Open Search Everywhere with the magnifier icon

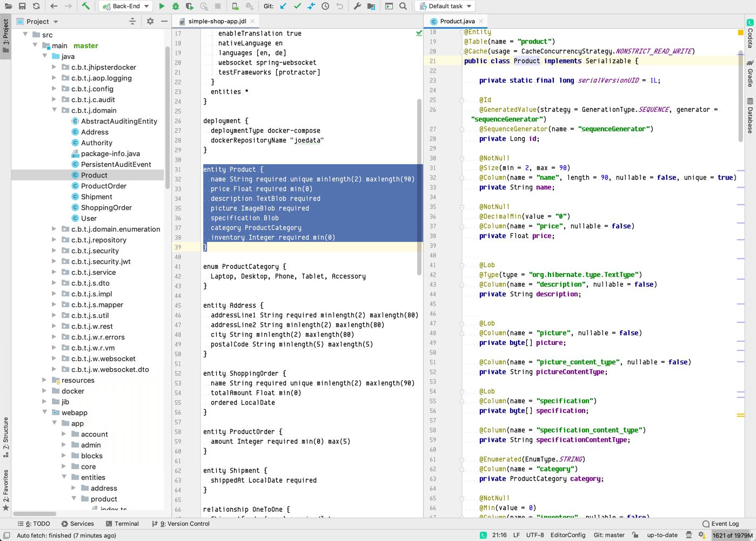(x=403, y=6)
